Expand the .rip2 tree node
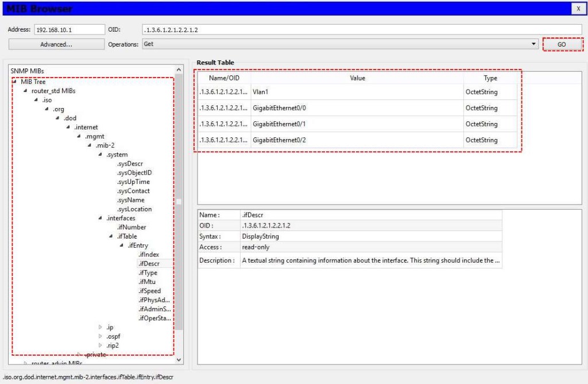588x384 pixels. pos(100,345)
